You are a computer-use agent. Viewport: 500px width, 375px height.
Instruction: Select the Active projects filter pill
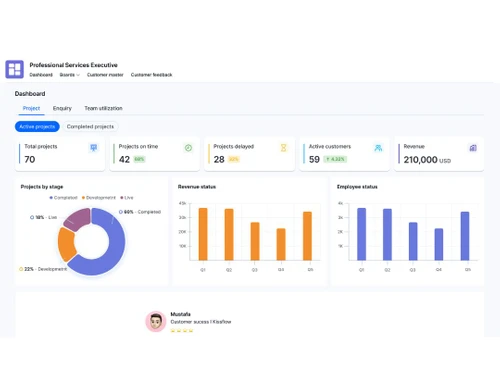(x=37, y=127)
